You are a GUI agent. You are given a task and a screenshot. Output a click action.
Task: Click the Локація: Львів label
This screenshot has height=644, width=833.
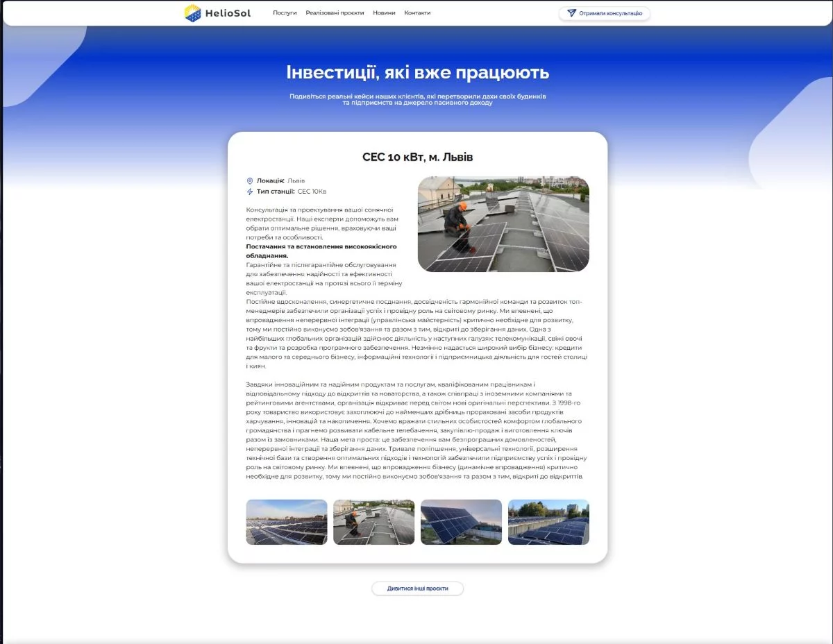point(280,180)
